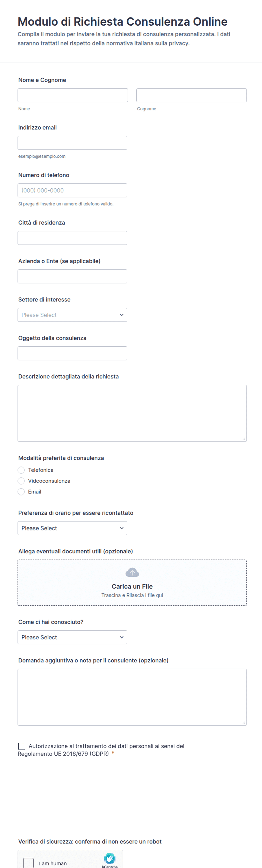This screenshot has height=868, width=262.
Task: Click the resize handle of Domanda aggiuntiva textarea
Action: [243, 722]
